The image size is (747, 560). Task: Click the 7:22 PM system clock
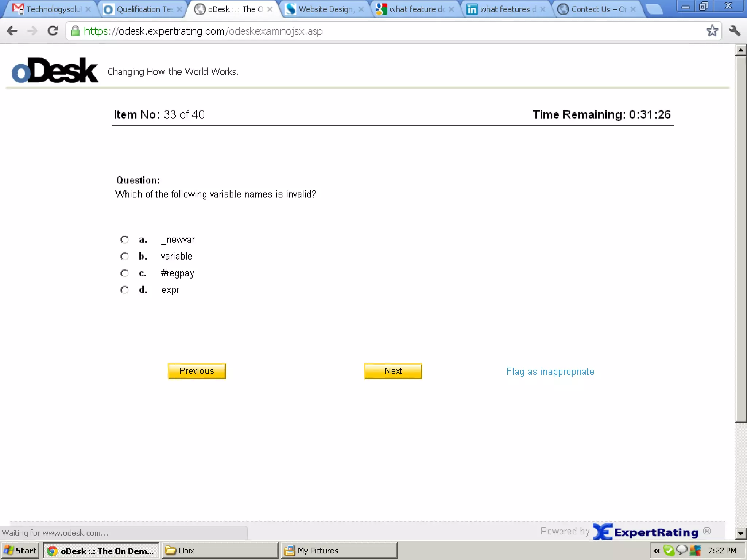[722, 551]
